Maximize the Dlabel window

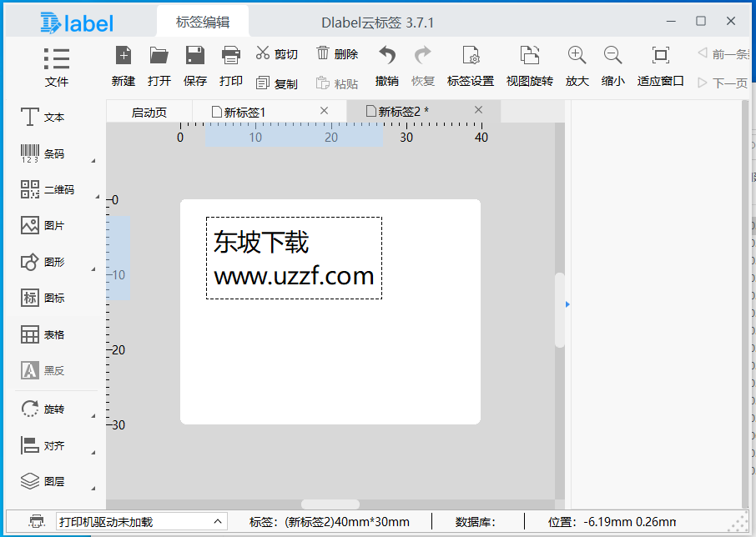(x=701, y=21)
